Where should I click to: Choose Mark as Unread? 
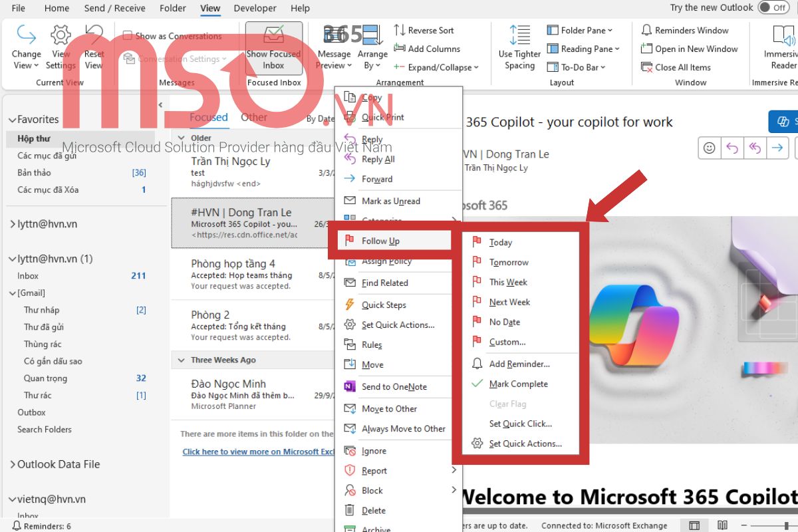[x=399, y=201]
